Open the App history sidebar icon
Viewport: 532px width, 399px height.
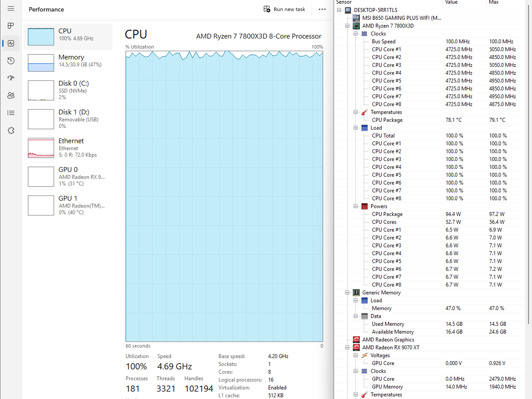[11, 61]
